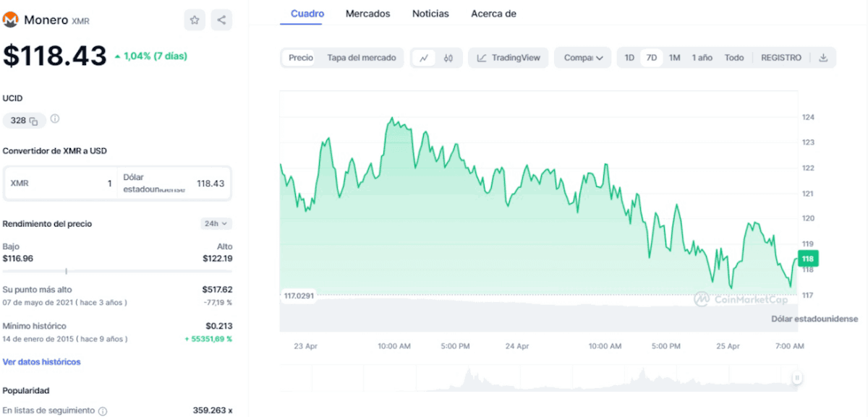Screen dimensions: 868x417
Task: Open the Comparar dropdown
Action: (583, 58)
